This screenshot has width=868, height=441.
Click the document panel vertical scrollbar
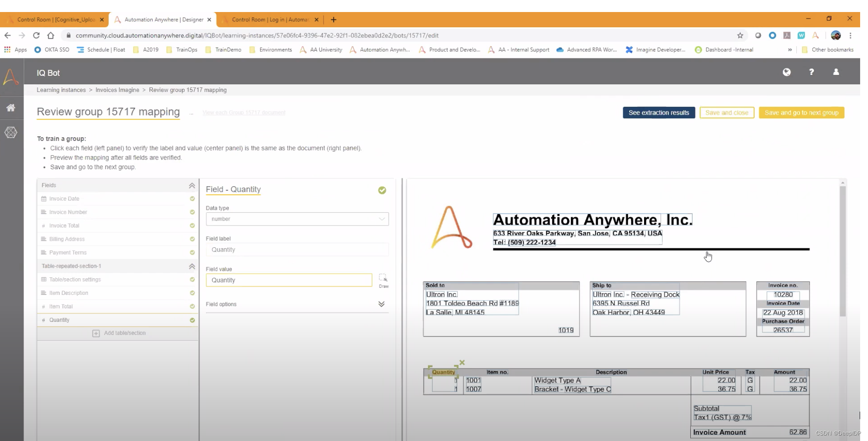843,251
